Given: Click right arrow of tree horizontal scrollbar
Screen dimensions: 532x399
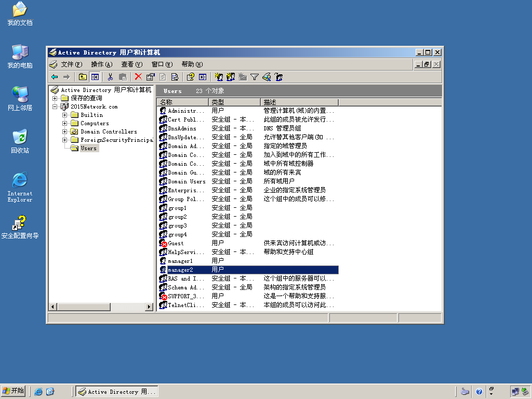Looking at the screenshot, I should (149, 307).
